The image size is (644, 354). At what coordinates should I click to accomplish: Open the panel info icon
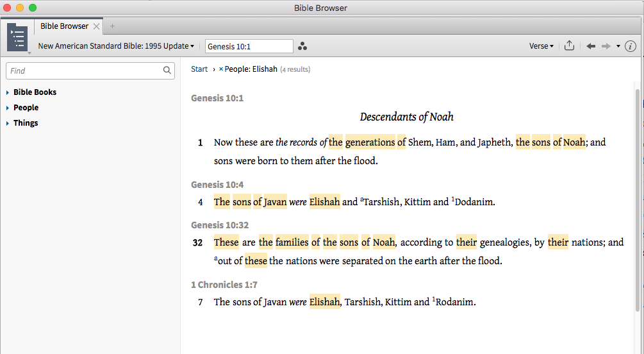tap(630, 46)
